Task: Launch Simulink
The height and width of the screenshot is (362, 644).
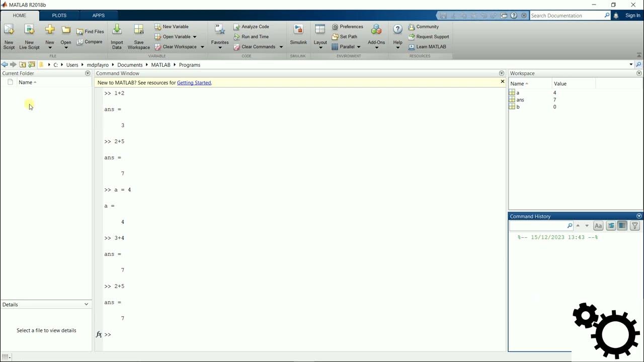Action: (x=298, y=35)
